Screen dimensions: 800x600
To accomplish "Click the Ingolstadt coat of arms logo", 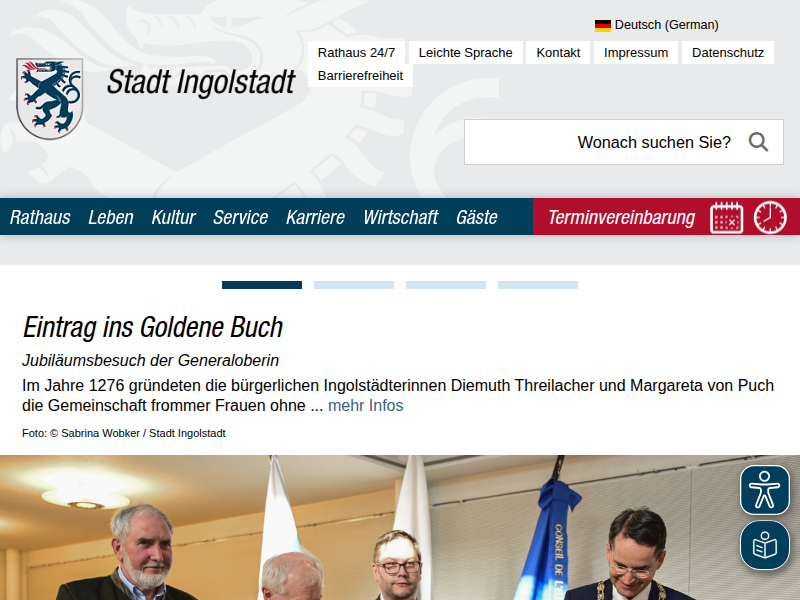I will pos(49,98).
